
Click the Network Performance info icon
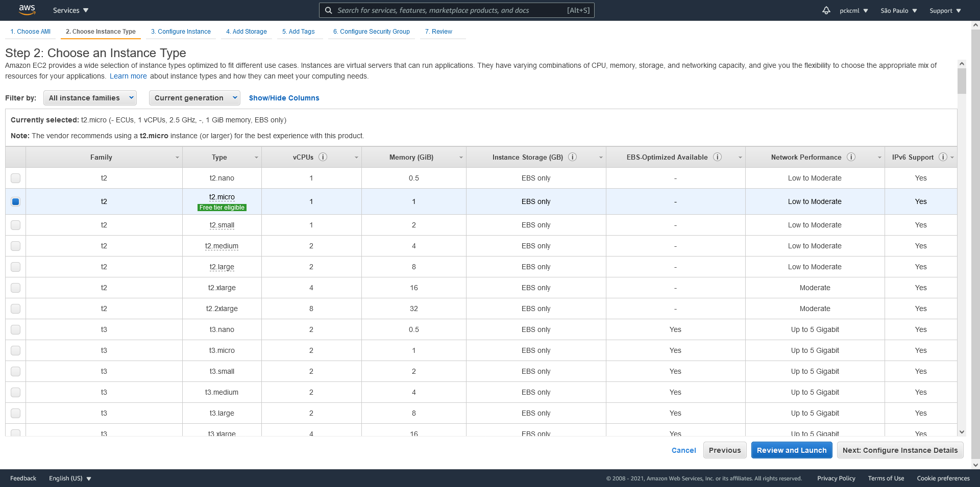(x=851, y=157)
